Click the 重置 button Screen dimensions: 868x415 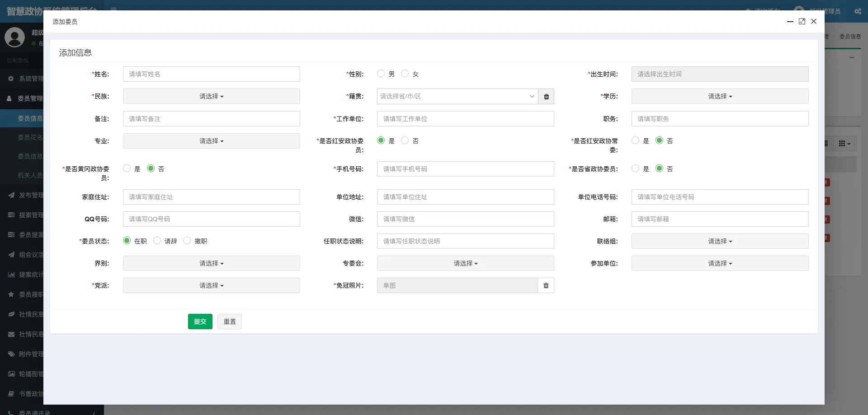(230, 322)
